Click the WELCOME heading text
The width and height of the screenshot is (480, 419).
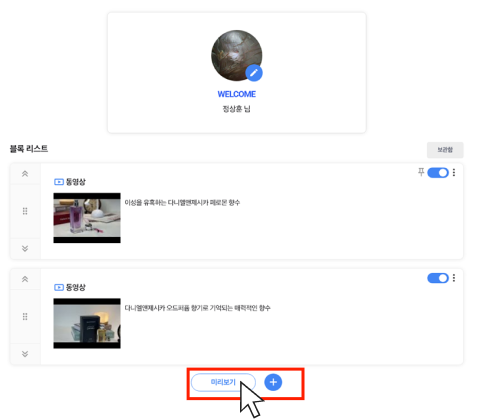(237, 94)
